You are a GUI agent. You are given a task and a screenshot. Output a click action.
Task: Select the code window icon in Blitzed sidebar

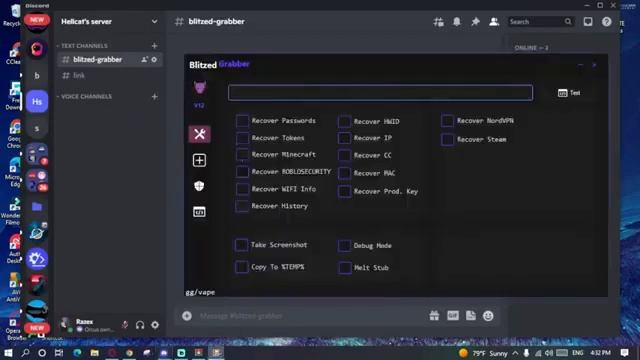tap(199, 211)
